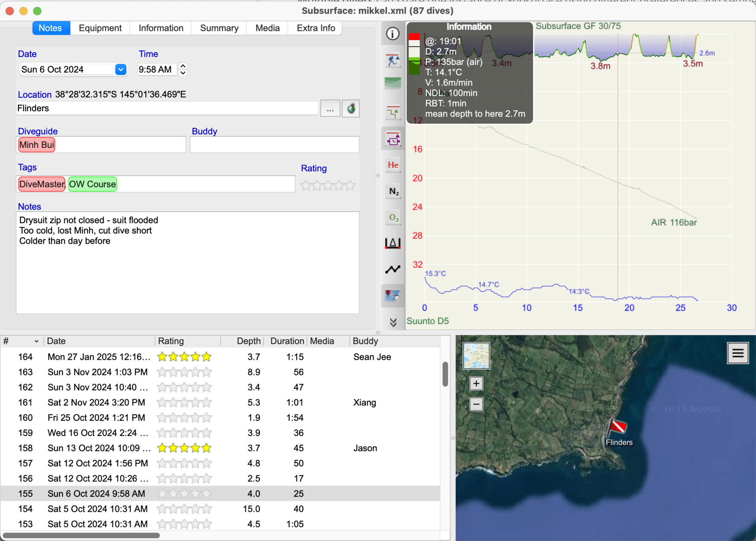
Task: Switch to the Equipment tab
Action: click(x=100, y=28)
